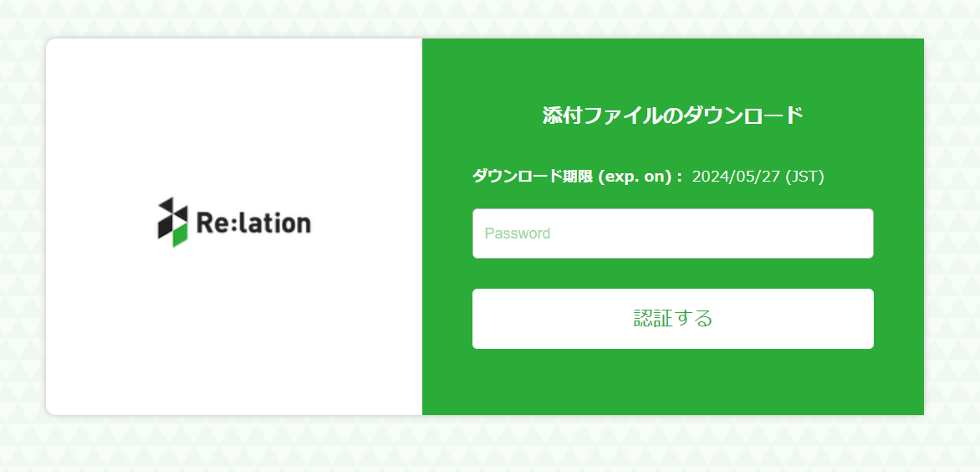980x472 pixels.
Task: Click the expiry date 2024/05/27
Action: point(737,177)
